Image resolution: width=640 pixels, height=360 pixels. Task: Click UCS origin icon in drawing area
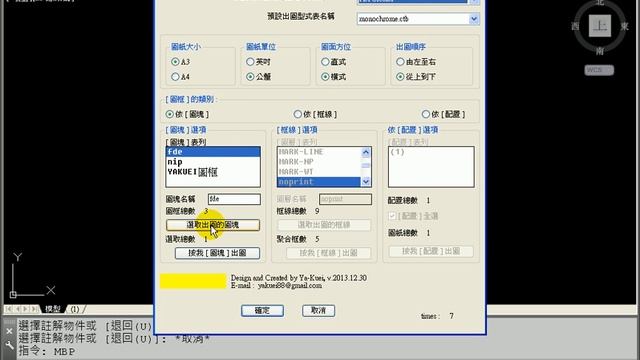[x=13, y=294]
